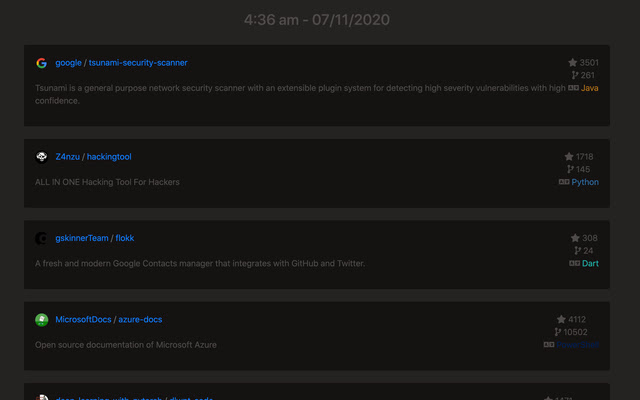Select the Java language label

click(589, 88)
